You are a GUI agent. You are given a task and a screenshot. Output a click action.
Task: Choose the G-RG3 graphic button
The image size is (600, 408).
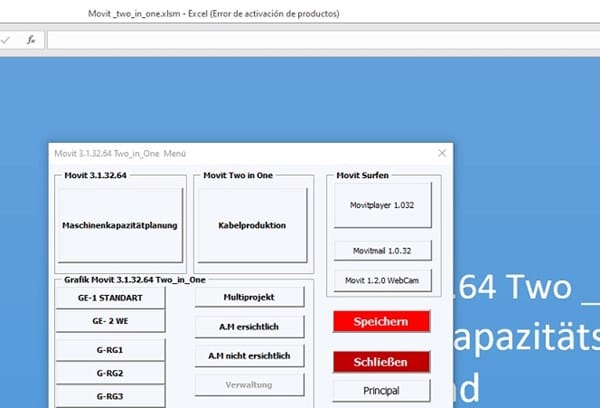click(110, 397)
